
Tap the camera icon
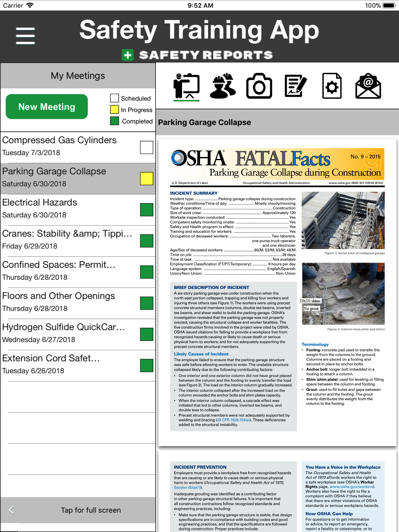(259, 86)
